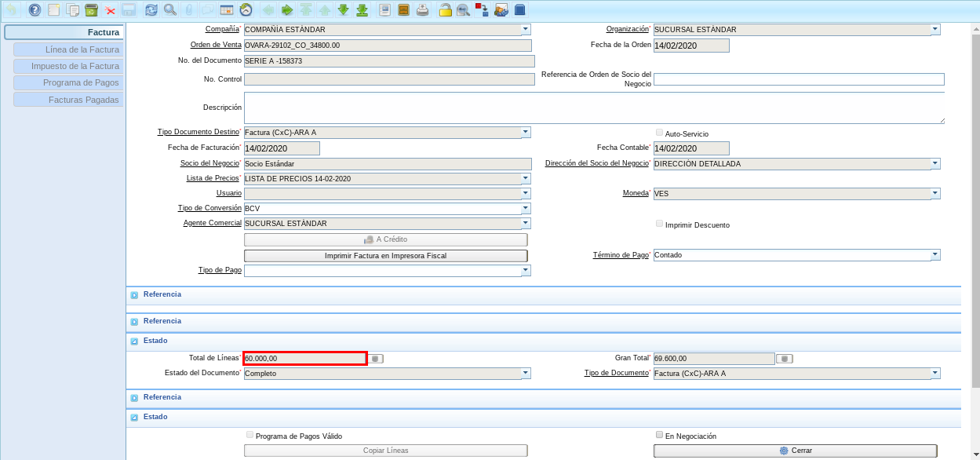Open calculator next to Gran Total
Viewport: 980px width, 460px height.
click(x=784, y=359)
